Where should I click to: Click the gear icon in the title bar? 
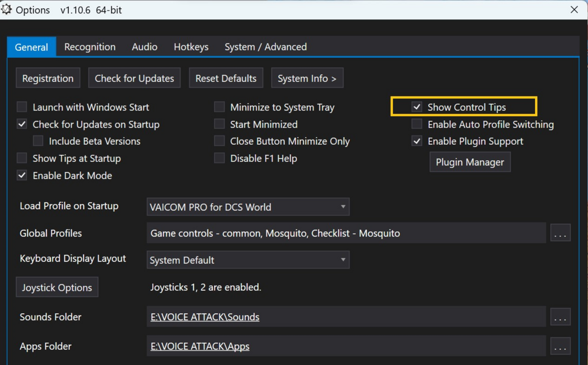click(x=6, y=9)
